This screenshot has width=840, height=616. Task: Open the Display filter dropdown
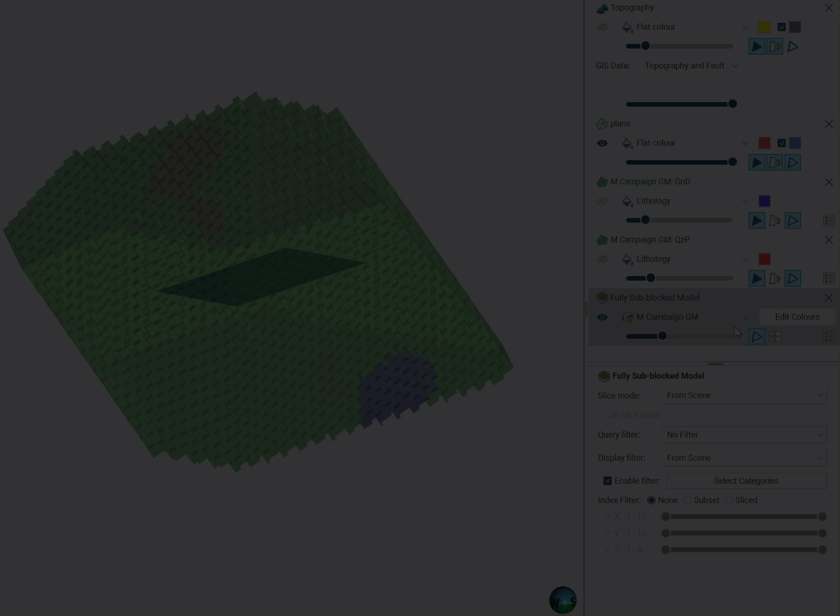click(x=743, y=458)
